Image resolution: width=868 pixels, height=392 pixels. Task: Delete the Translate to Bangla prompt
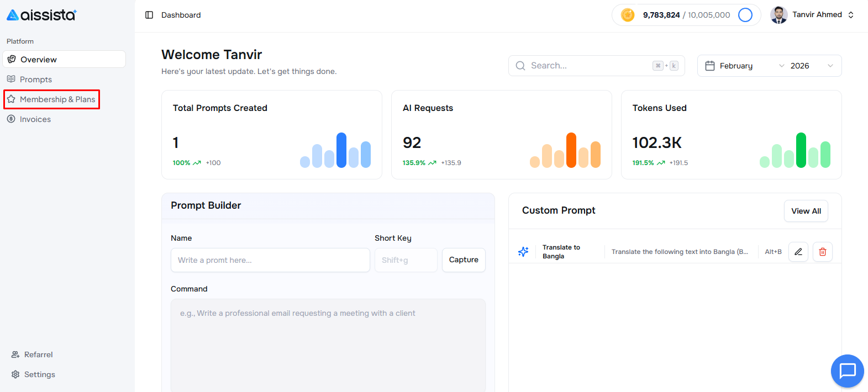(822, 252)
